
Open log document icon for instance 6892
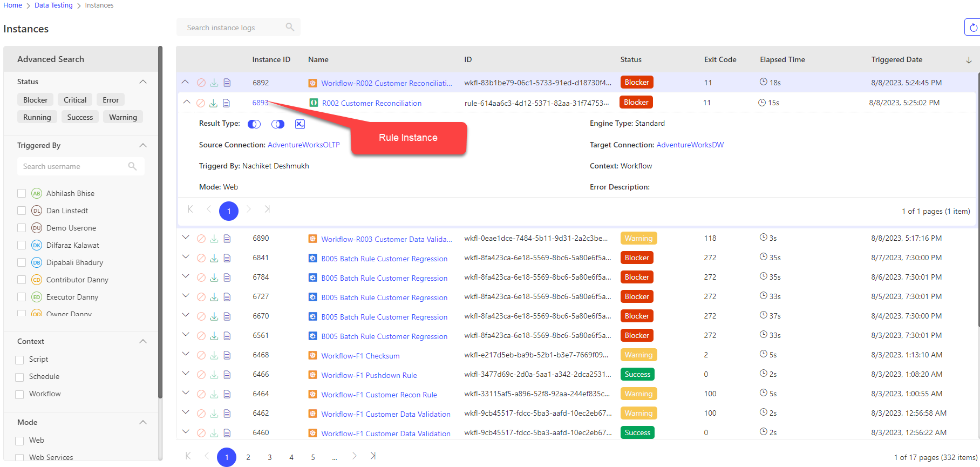(227, 83)
